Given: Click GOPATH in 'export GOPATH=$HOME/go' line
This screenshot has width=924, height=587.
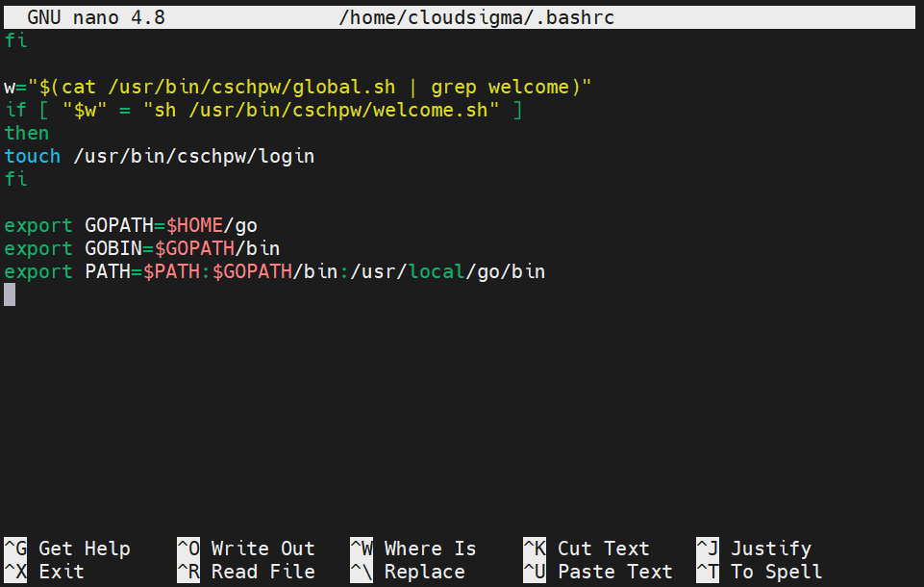Looking at the screenshot, I should 119,225.
